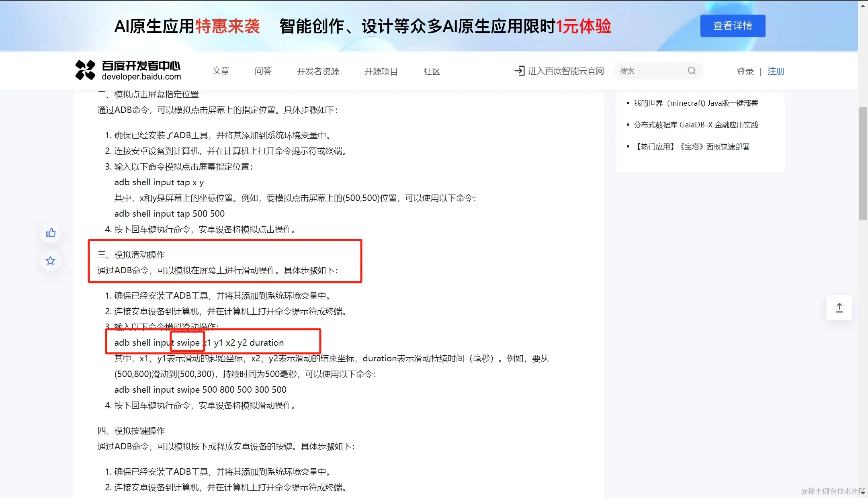
Task: Open the 社区 navigation item
Action: (x=432, y=71)
